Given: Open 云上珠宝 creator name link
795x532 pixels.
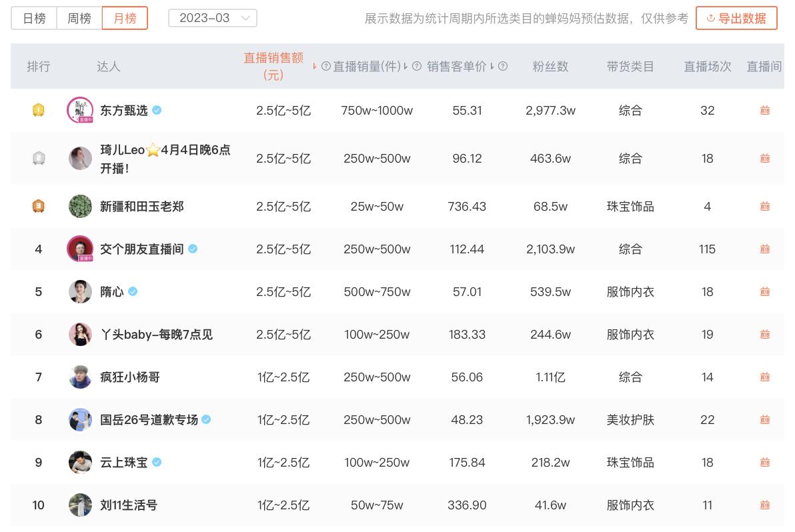Looking at the screenshot, I should click(x=123, y=463).
